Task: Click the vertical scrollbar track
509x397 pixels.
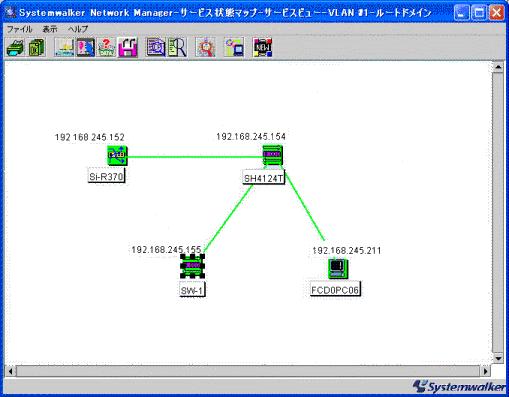Action: click(498, 213)
